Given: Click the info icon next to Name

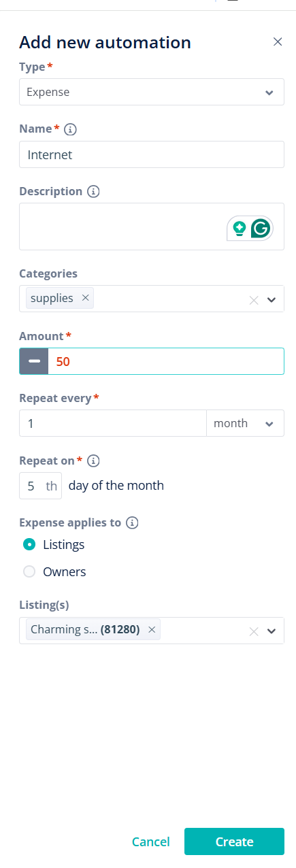Looking at the screenshot, I should [70, 129].
